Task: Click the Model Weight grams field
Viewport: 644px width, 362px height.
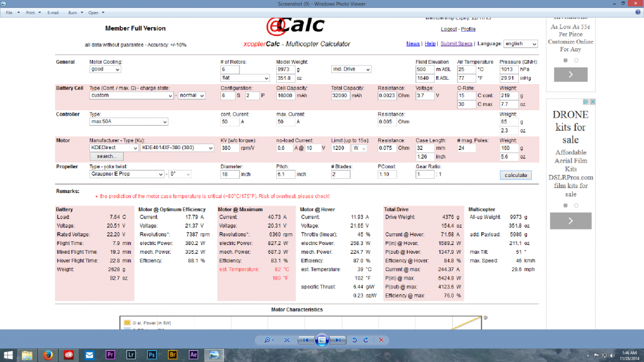Action: [x=285, y=69]
